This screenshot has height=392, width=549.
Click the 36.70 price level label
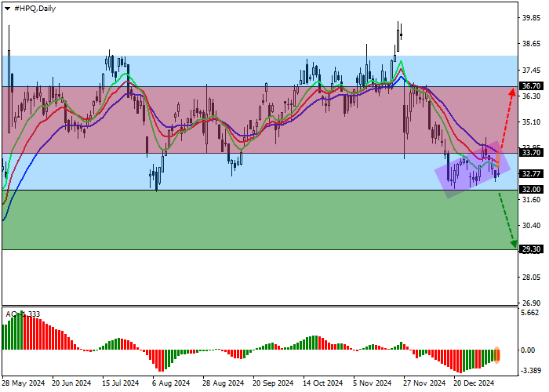(531, 86)
